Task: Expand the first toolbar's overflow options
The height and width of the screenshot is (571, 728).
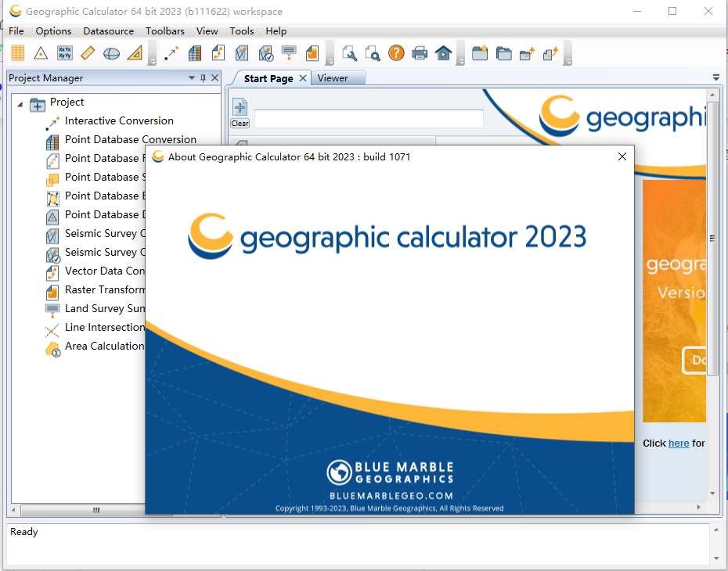Action: tap(152, 61)
